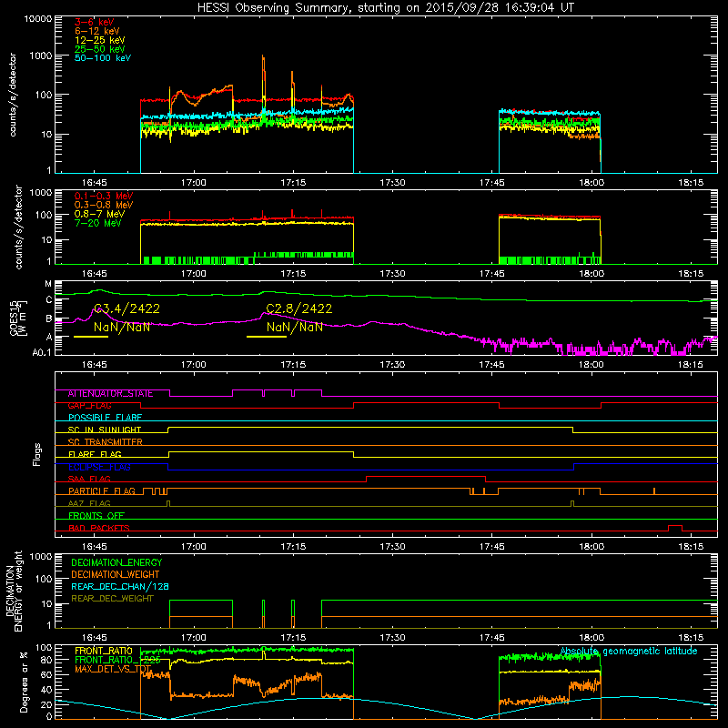
Task: Select the FLARE_FLAG label
Action: [x=95, y=454]
